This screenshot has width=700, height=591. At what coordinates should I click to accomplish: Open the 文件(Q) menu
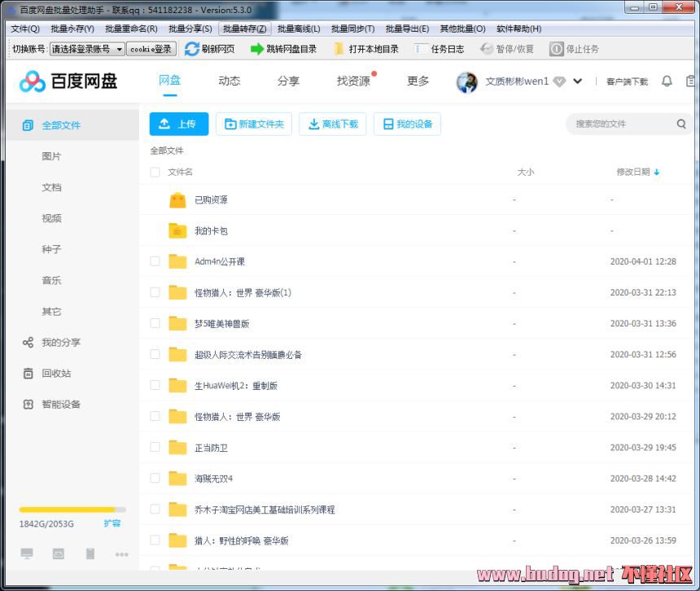25,29
